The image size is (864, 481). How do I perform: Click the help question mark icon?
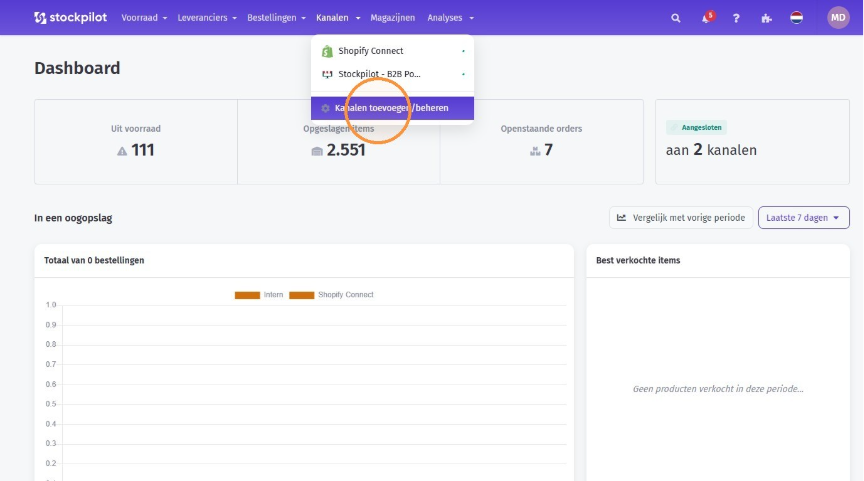(x=736, y=18)
